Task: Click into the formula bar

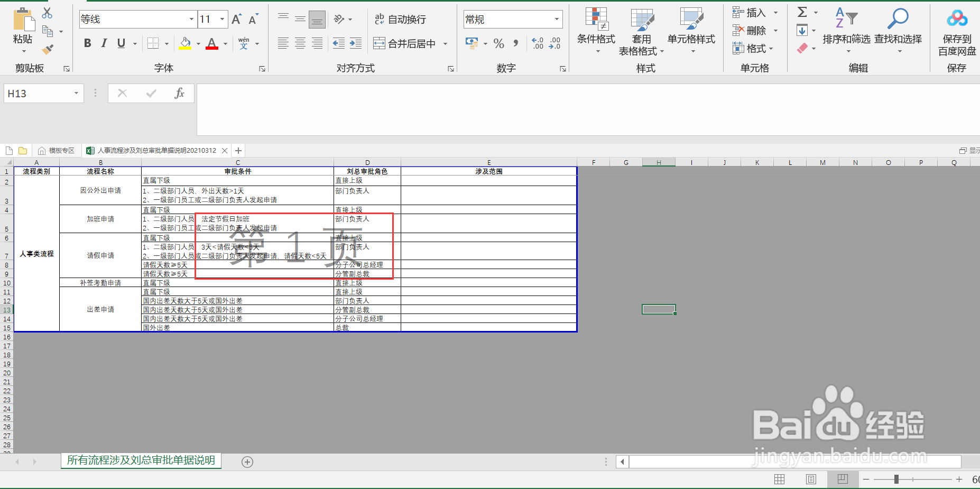Action: (588, 109)
